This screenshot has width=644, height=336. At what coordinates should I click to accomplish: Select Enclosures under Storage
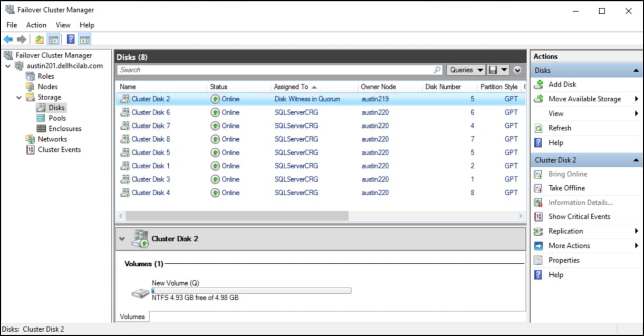click(65, 129)
